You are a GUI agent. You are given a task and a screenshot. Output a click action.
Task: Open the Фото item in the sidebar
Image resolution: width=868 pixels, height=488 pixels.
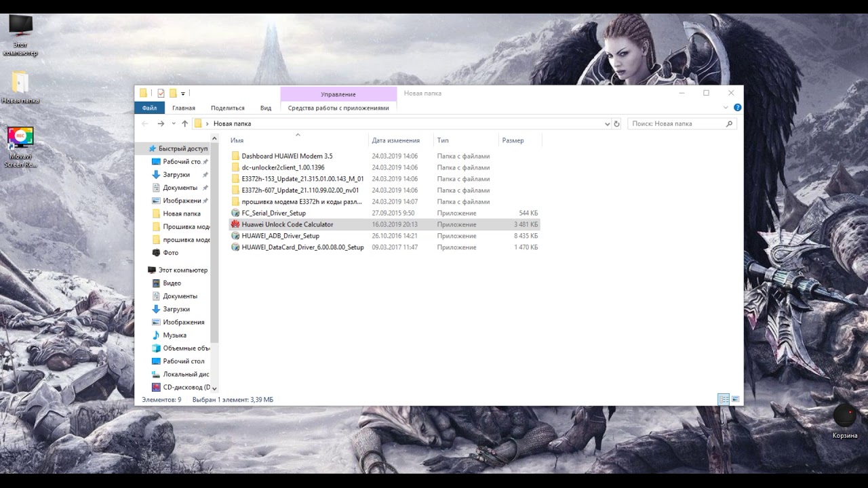[171, 253]
